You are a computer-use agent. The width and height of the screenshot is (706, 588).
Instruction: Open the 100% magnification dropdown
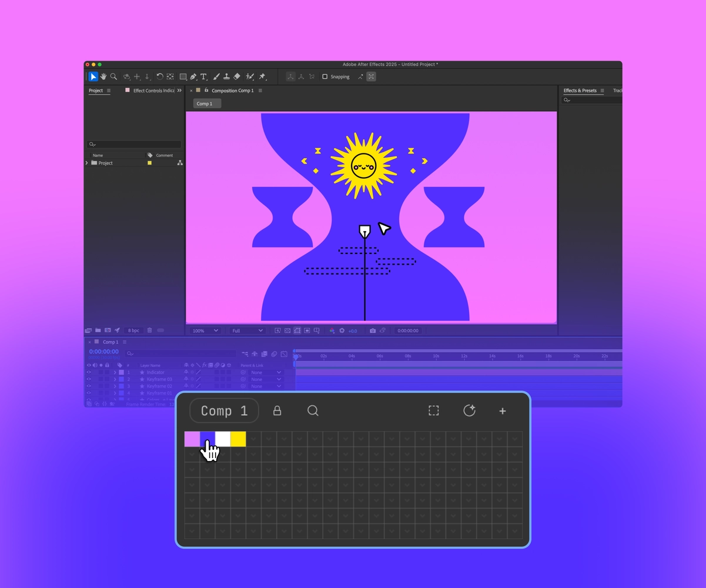tap(205, 331)
